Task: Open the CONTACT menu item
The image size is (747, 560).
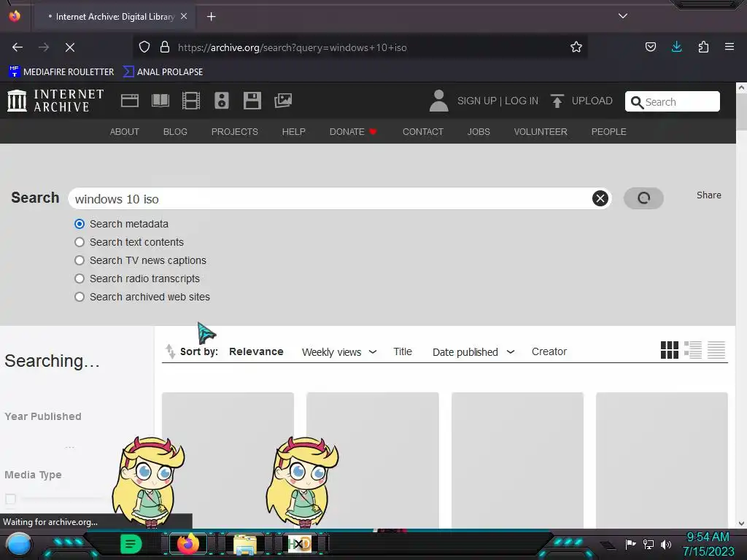Action: 422,132
